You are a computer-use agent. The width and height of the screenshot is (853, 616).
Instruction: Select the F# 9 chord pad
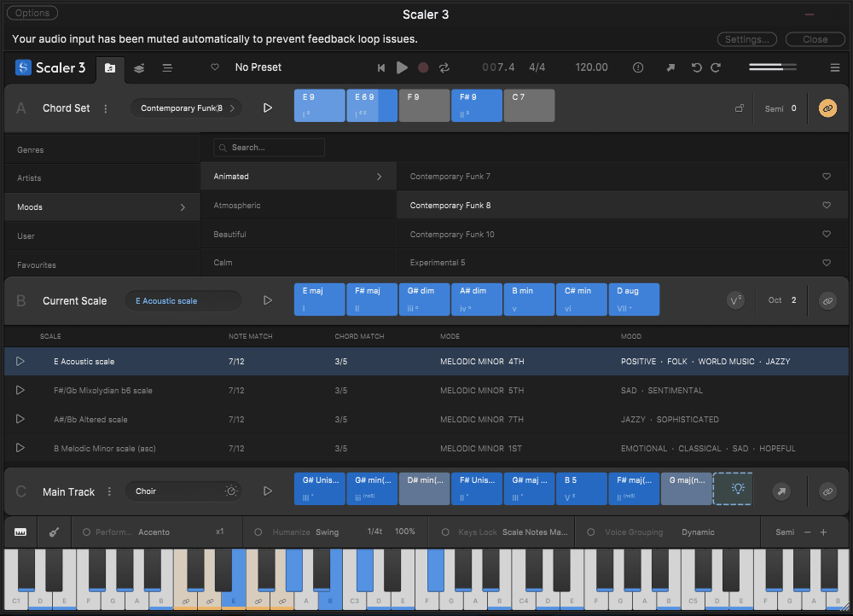click(x=477, y=106)
